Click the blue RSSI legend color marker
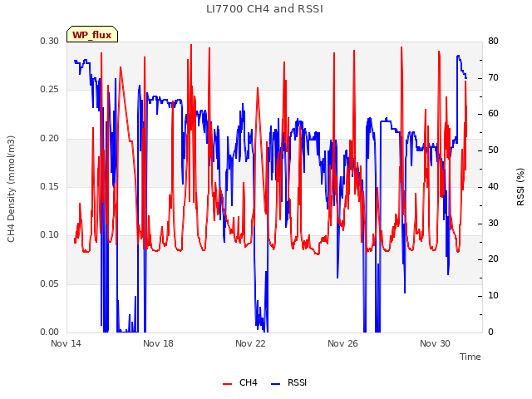This screenshot has height=399, width=532. point(276,384)
